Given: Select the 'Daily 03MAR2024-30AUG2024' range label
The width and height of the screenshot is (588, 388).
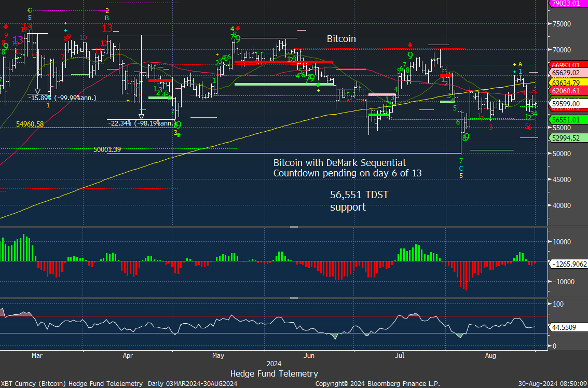Looking at the screenshot, I should [x=193, y=383].
